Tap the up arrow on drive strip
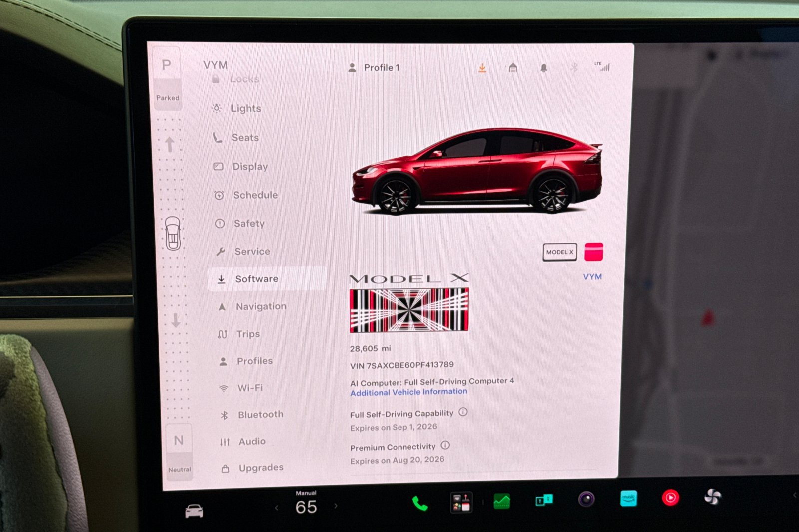Screen dimensions: 799x532 click(x=170, y=144)
